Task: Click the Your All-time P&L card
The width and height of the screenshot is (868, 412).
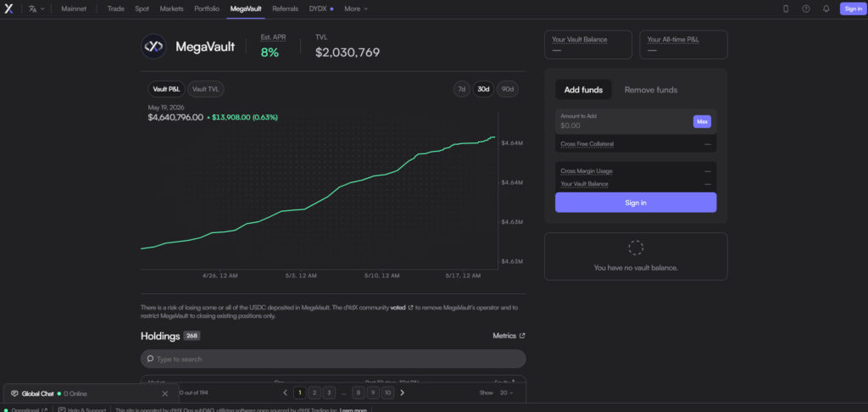Action: coord(683,44)
